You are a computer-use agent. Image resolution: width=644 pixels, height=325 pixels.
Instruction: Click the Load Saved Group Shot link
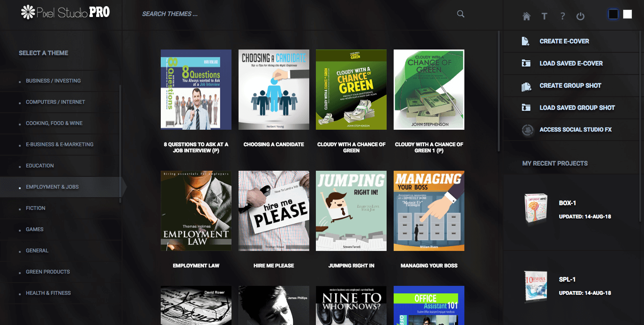click(x=578, y=108)
